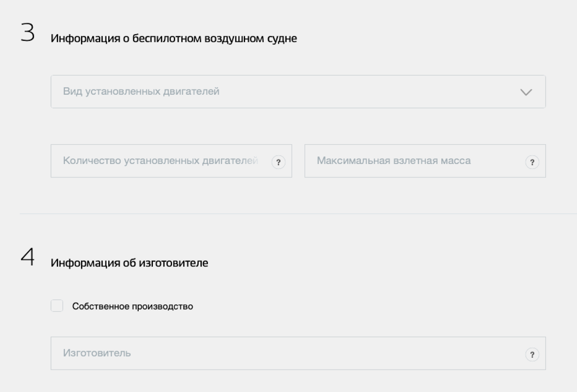Viewport: 577px width, 392px height.
Task: Open help for Максимальная взлетная масса
Action: (532, 162)
